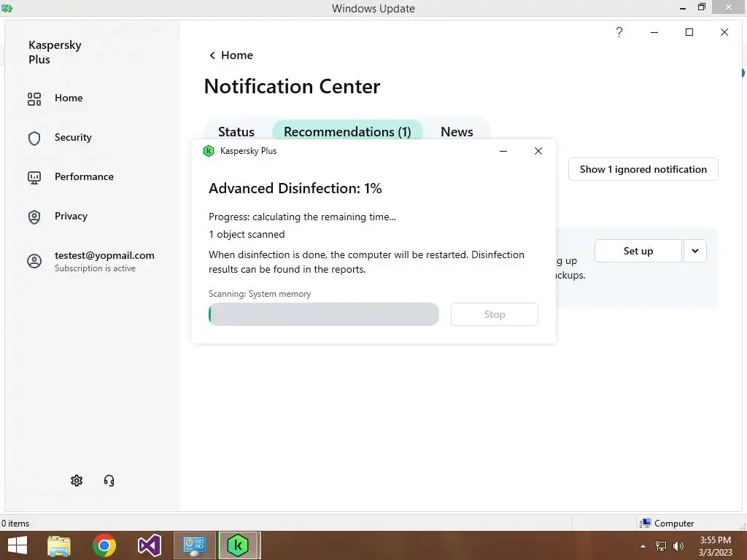Switch to the Status tab
Viewport: 747px width, 560px height.
click(236, 132)
